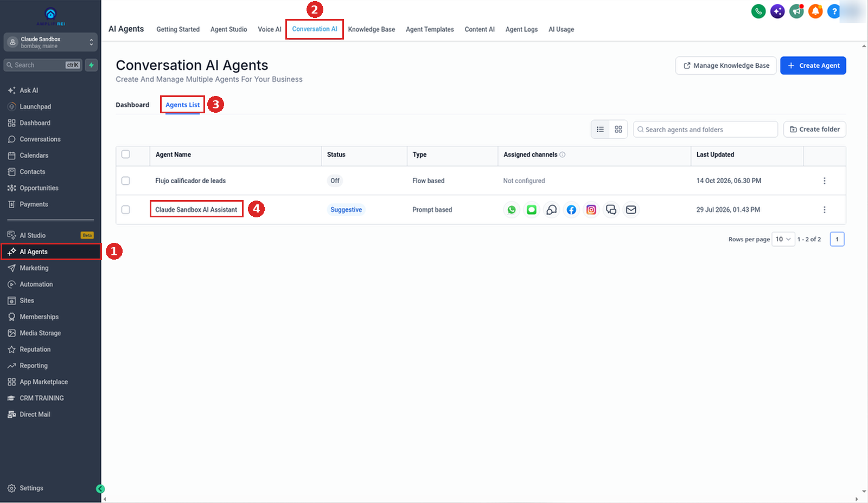Check the Claude Sandbox AI Assistant row

(126, 210)
